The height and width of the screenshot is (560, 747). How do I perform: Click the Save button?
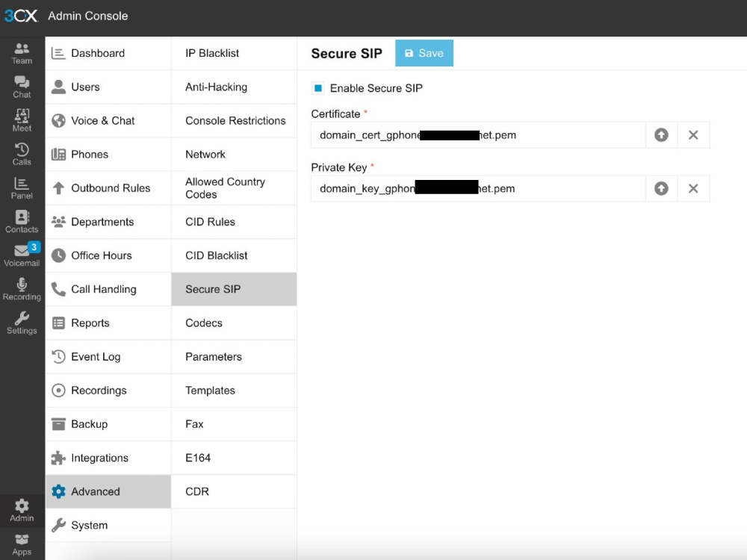click(424, 53)
